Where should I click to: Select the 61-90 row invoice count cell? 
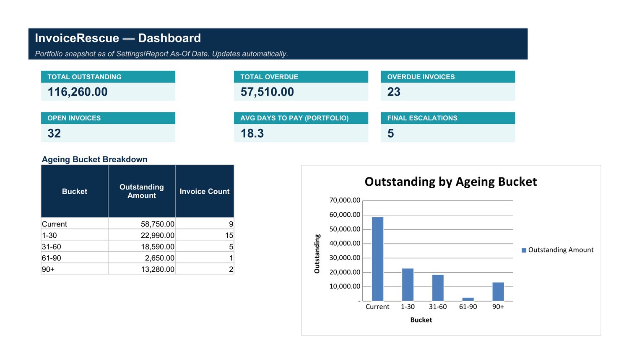click(205, 257)
